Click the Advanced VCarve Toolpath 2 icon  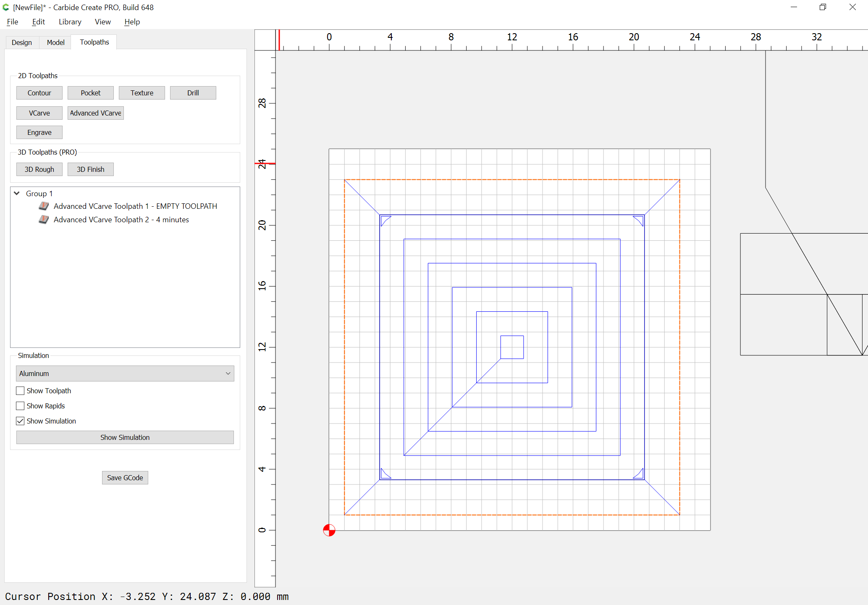coord(44,219)
